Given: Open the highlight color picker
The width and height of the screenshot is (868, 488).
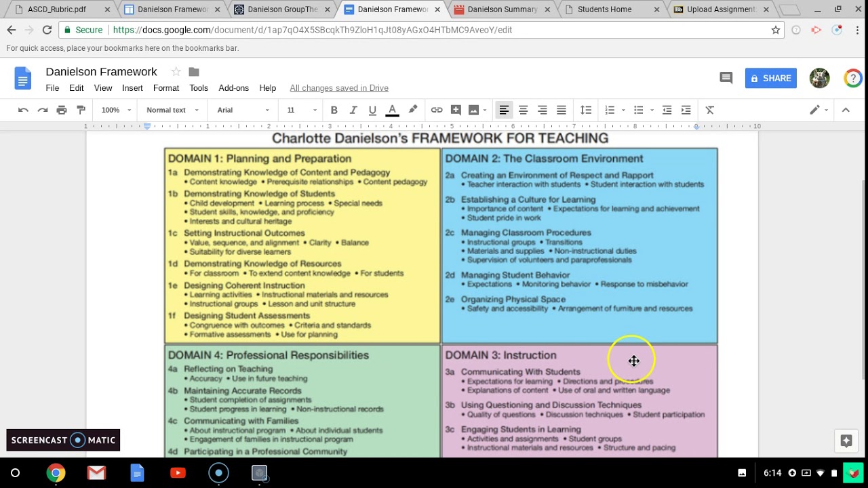Looking at the screenshot, I should pyautogui.click(x=412, y=110).
